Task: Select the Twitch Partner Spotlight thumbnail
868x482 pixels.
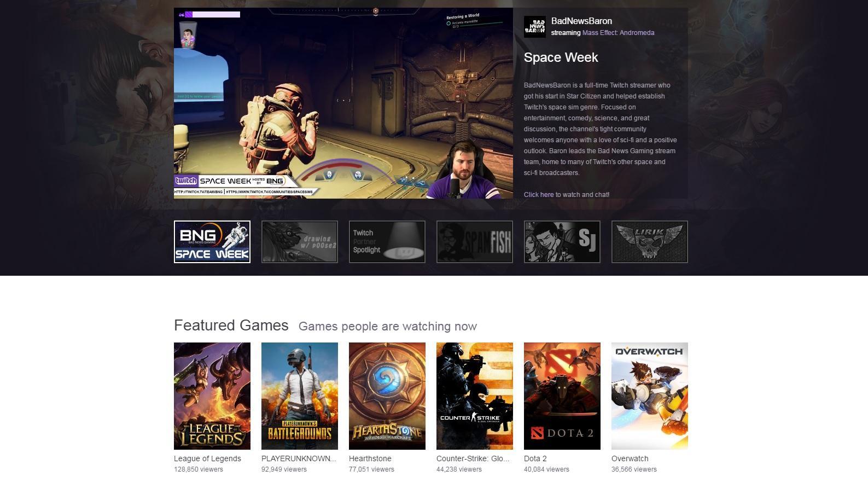Action: (x=387, y=242)
